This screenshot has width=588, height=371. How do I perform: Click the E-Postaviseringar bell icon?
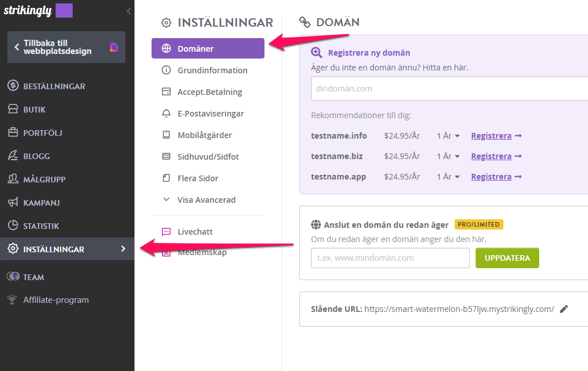pyautogui.click(x=166, y=114)
